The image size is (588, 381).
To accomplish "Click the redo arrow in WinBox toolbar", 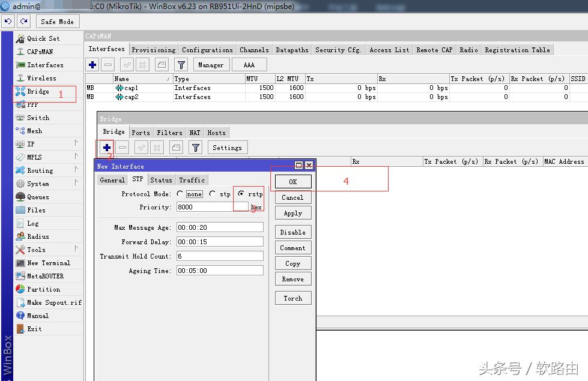I will click(x=23, y=22).
